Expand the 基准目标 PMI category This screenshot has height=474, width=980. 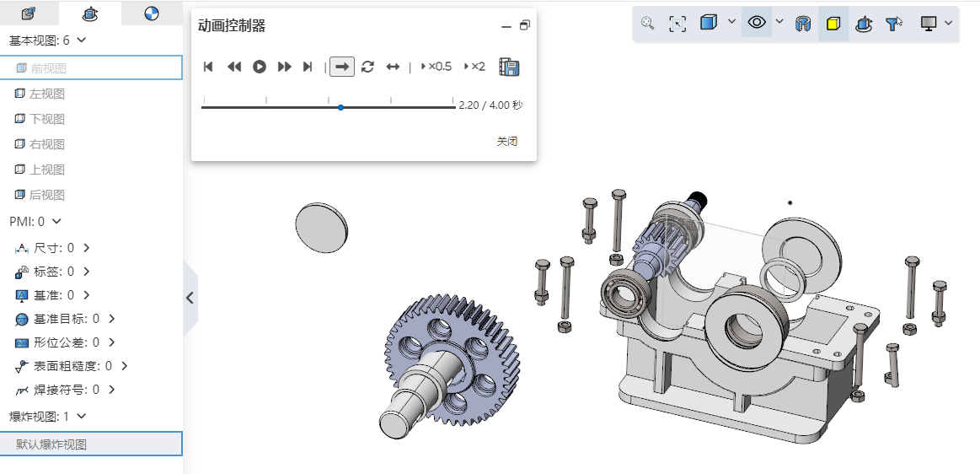click(112, 319)
